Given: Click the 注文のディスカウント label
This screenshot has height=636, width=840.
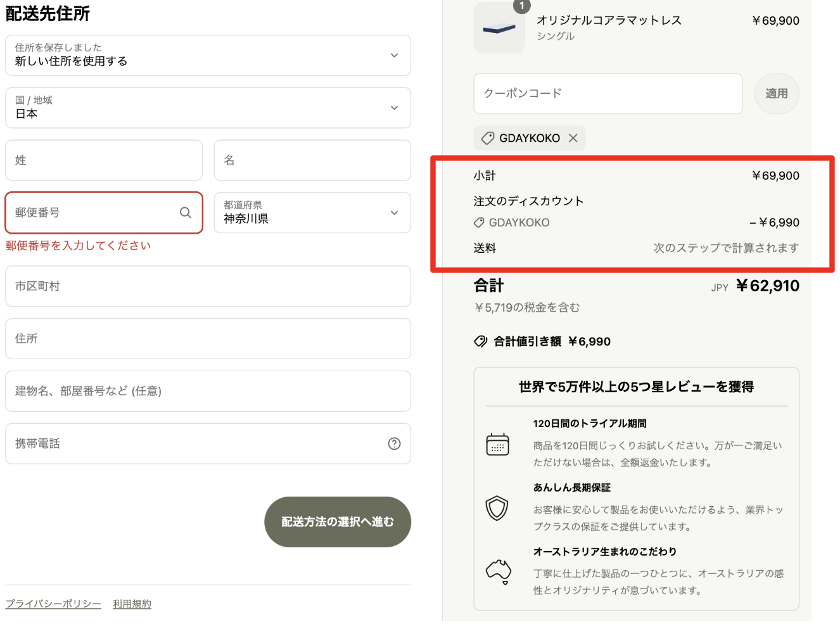Looking at the screenshot, I should coord(528,201).
